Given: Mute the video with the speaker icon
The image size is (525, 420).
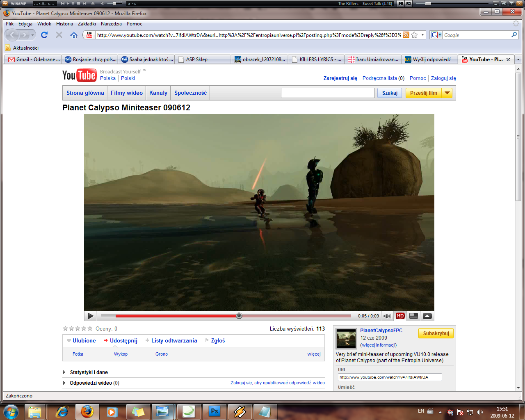Looking at the screenshot, I should coord(387,316).
